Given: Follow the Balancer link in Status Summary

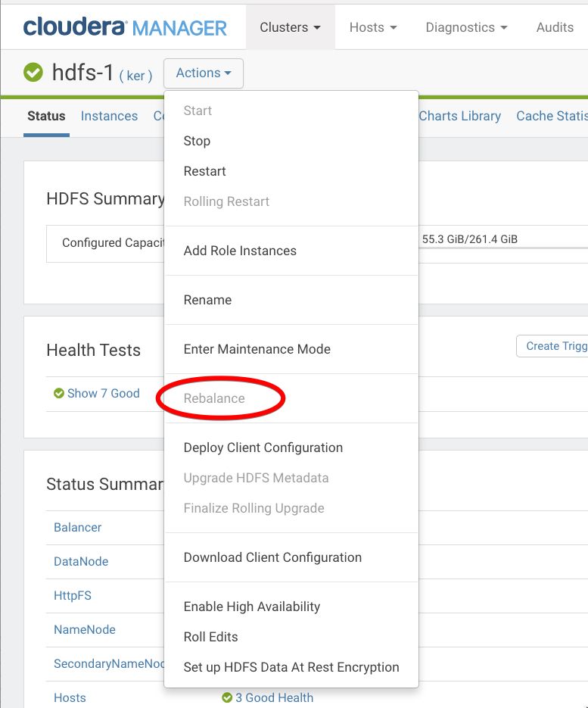Looking at the screenshot, I should pyautogui.click(x=77, y=527).
